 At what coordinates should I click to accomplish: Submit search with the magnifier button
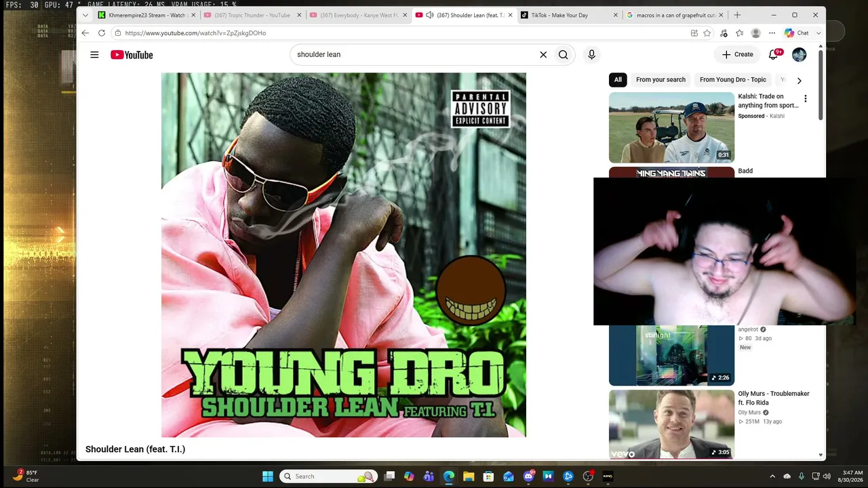(563, 55)
